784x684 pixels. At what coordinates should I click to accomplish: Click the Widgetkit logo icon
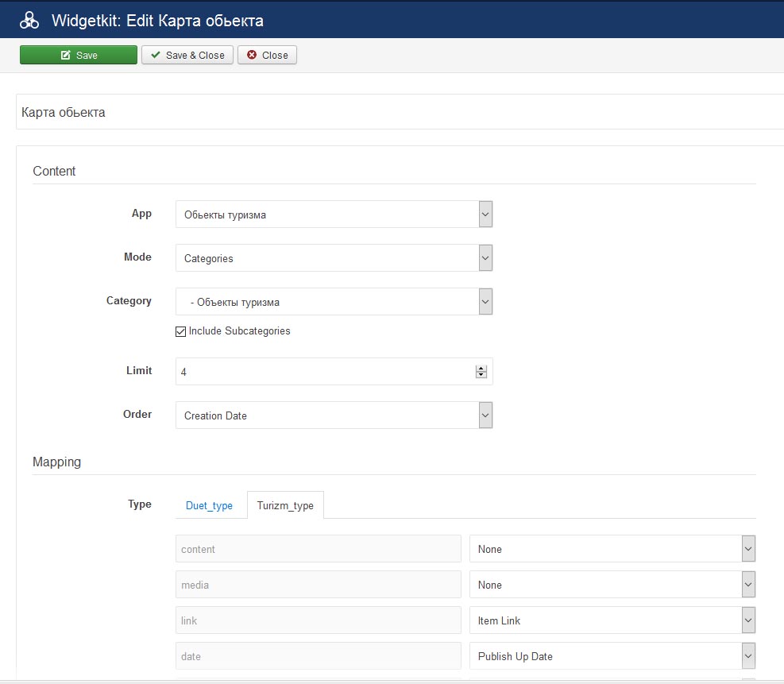(29, 21)
